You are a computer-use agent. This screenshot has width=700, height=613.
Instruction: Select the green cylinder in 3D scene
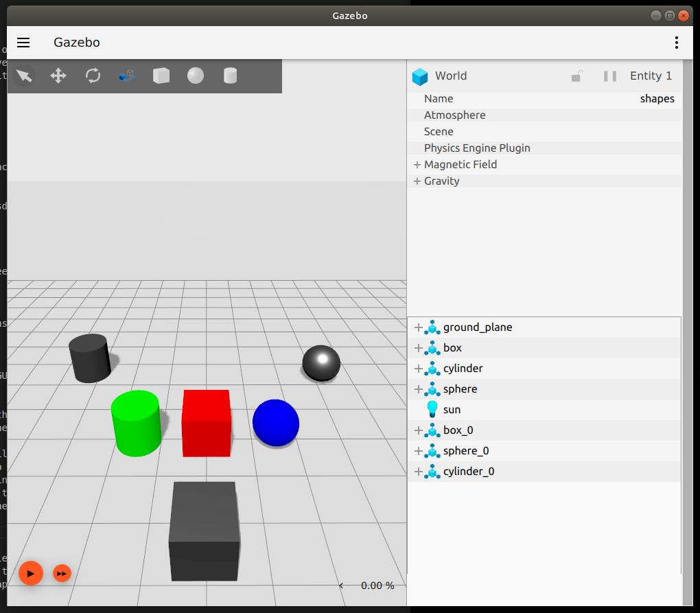136,424
